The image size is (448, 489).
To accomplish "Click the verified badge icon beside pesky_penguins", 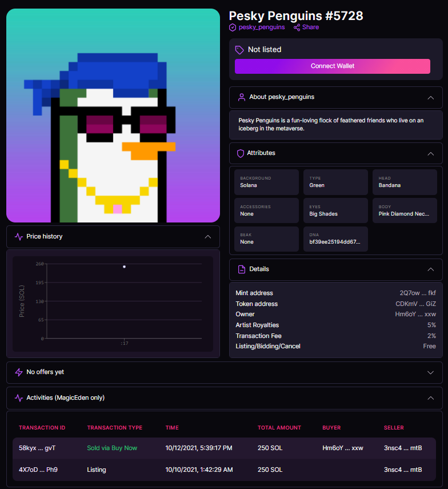I will click(x=233, y=27).
